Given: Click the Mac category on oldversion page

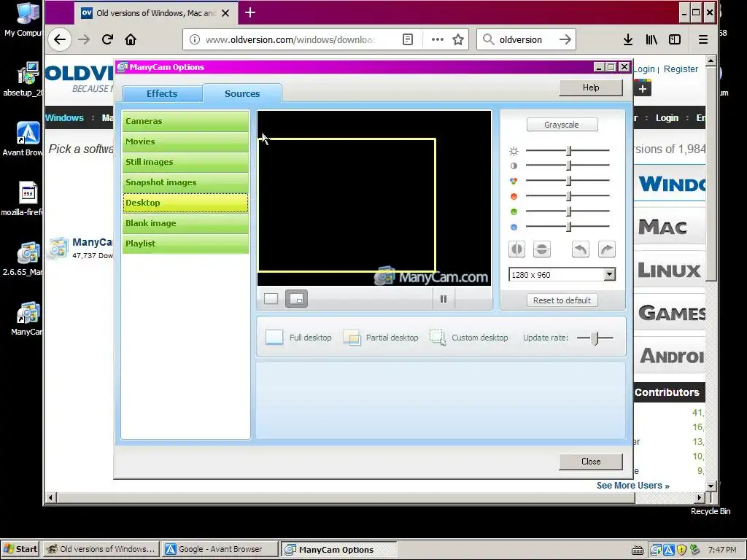Looking at the screenshot, I should (669, 227).
